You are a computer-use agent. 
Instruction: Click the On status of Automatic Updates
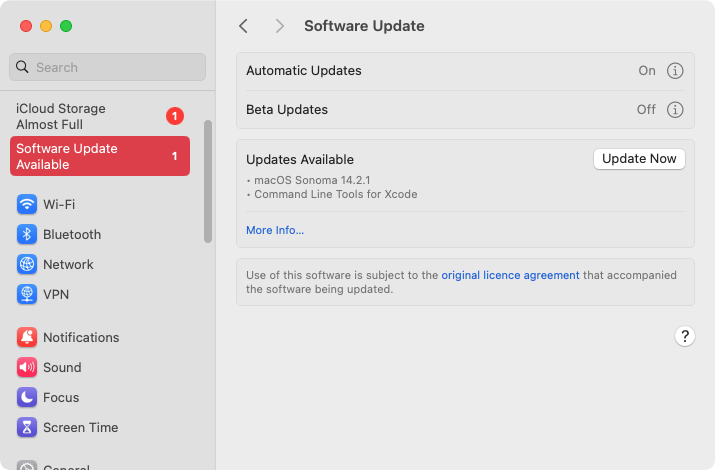(647, 71)
